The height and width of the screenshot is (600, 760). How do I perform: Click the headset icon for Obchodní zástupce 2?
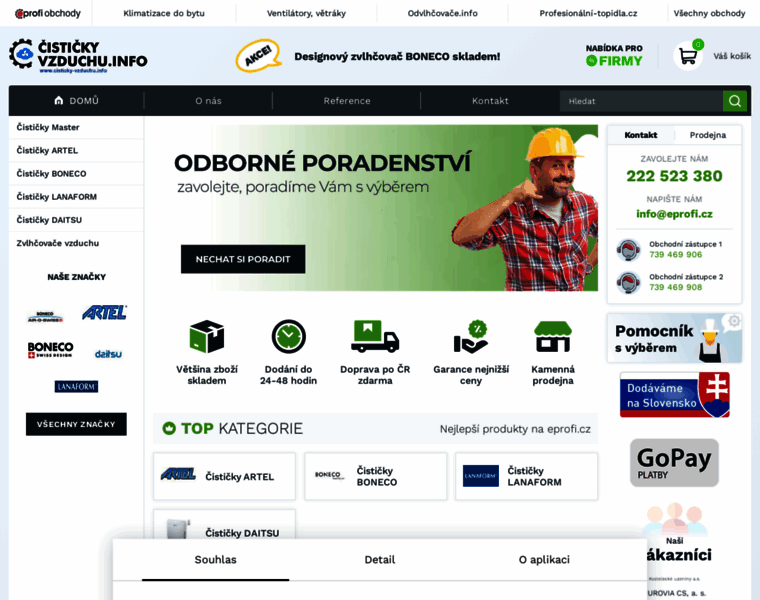629,282
